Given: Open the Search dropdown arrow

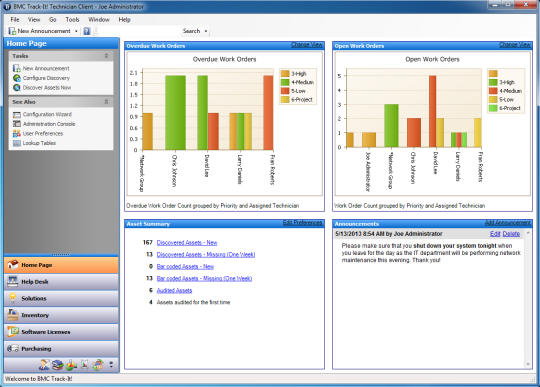Looking at the screenshot, I should [x=206, y=31].
